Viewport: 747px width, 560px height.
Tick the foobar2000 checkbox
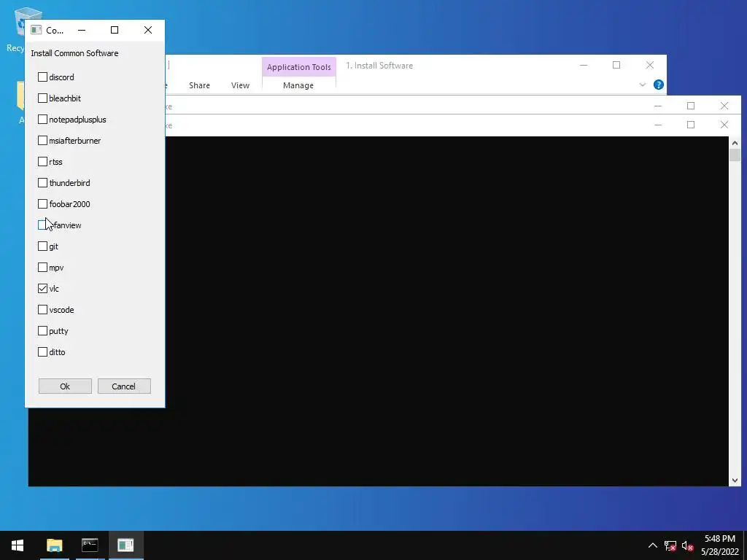42,204
